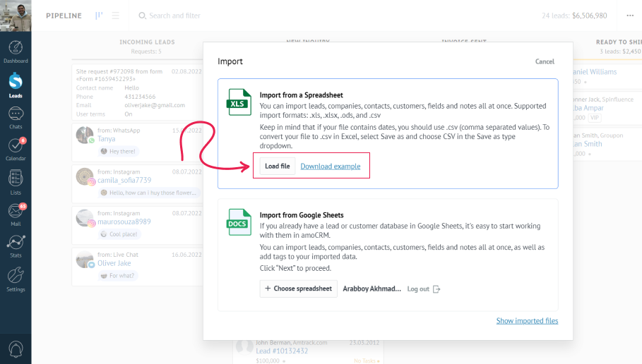Switch to pipeline board view icon
642x364 pixels.
(x=99, y=16)
